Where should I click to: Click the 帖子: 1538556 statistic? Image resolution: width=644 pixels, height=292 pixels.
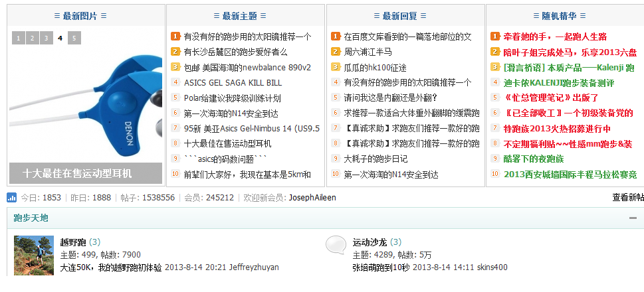tap(148, 198)
